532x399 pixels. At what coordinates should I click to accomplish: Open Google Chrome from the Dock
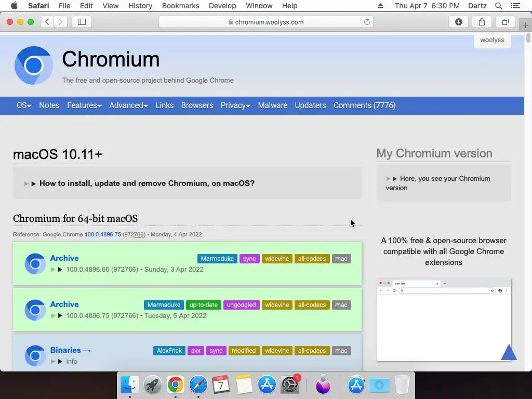pos(176,385)
